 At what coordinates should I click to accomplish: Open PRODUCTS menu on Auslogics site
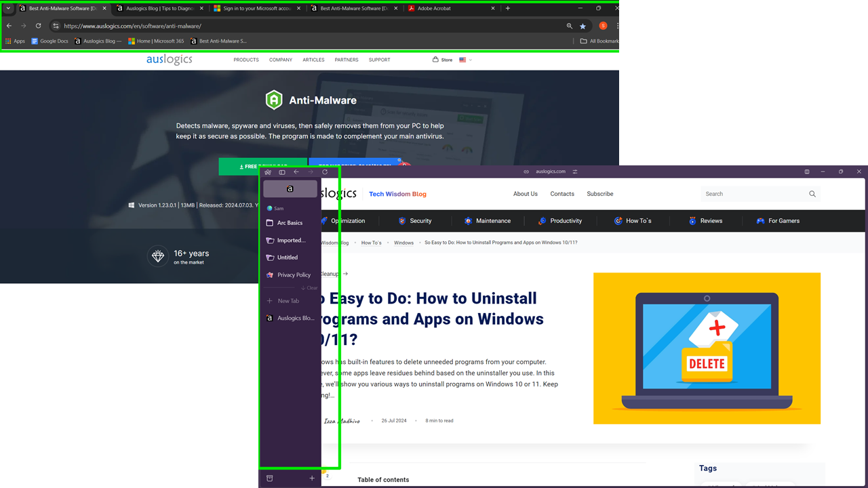pos(246,60)
